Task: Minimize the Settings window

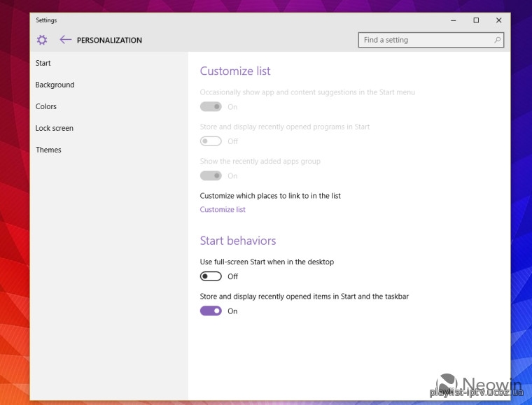Action: [x=454, y=20]
